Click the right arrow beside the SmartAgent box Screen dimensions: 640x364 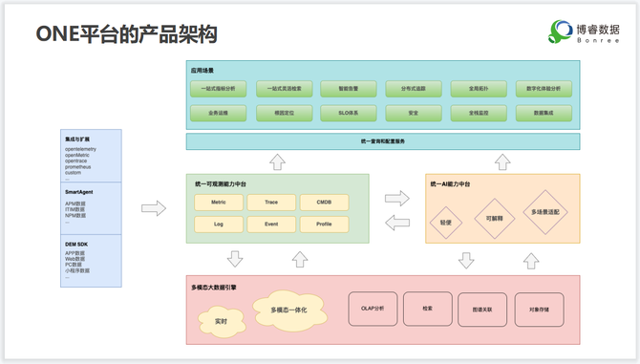coord(154,208)
